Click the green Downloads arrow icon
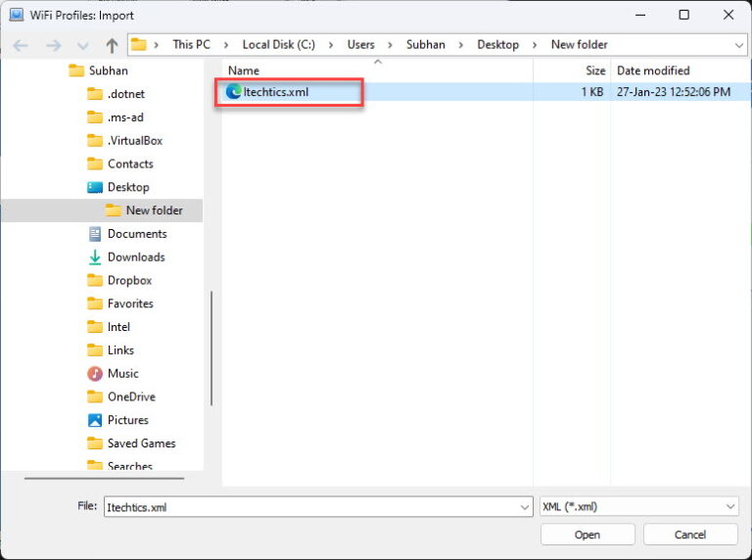This screenshot has width=752, height=560. [95, 257]
